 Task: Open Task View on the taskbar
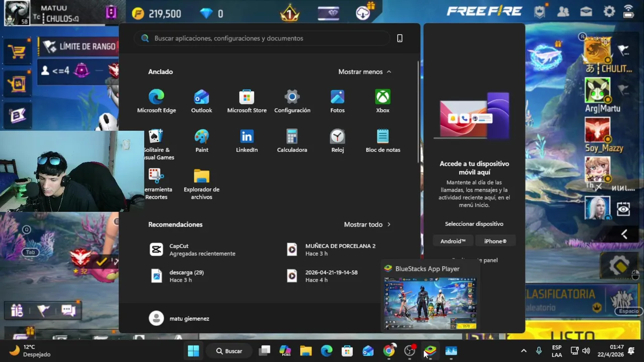(265, 351)
